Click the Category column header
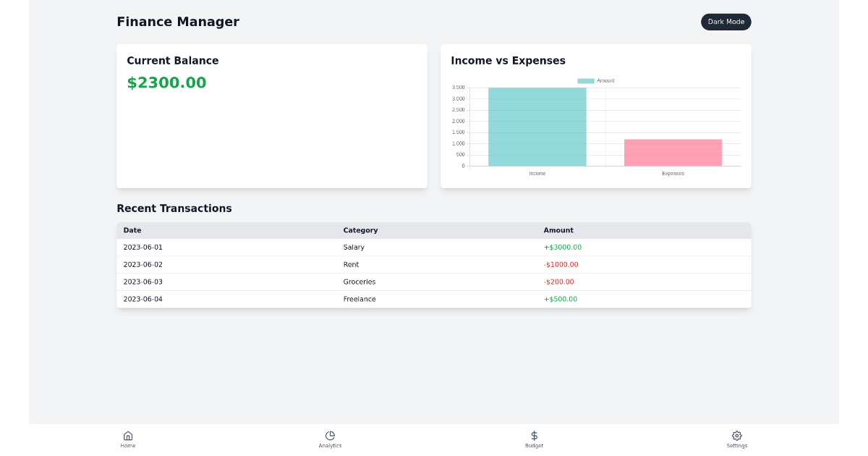This screenshot has width=868, height=456. point(360,230)
